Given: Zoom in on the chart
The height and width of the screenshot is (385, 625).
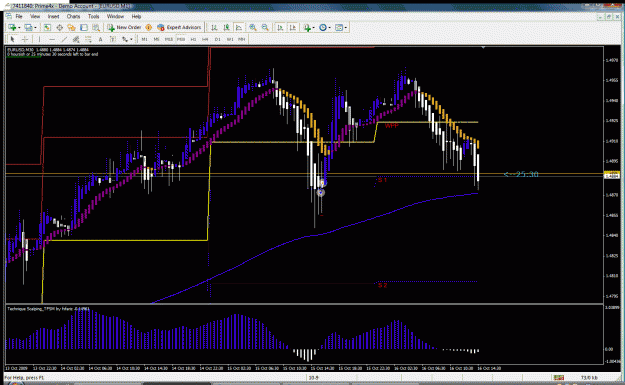Looking at the screenshot, I should (x=253, y=27).
